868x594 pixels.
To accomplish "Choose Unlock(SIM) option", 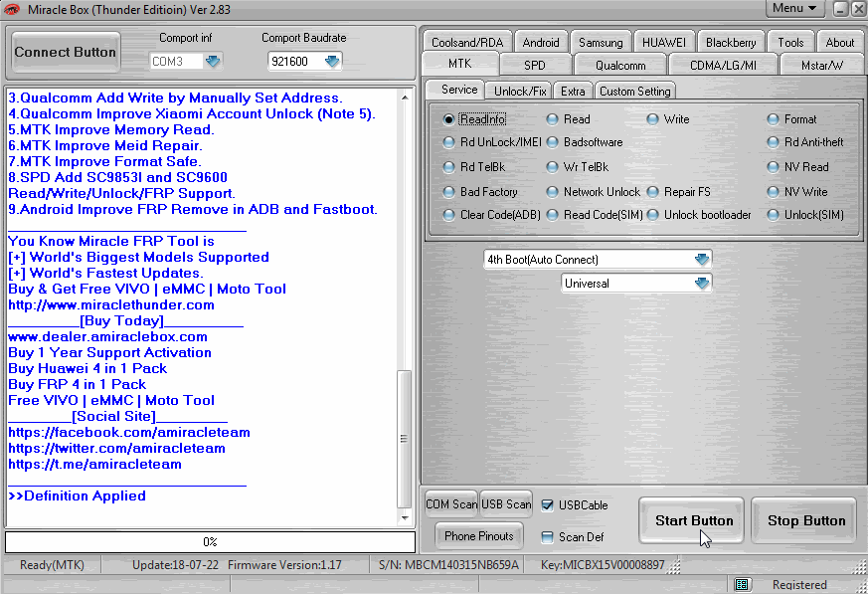I will click(x=773, y=215).
